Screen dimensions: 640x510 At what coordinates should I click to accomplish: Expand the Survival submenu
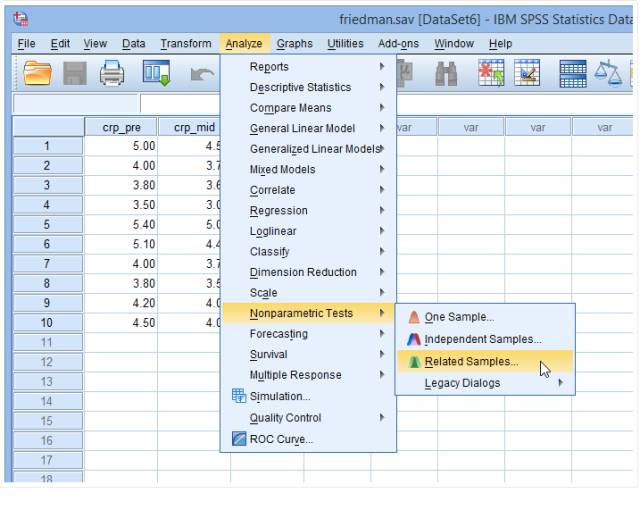[x=308, y=354]
